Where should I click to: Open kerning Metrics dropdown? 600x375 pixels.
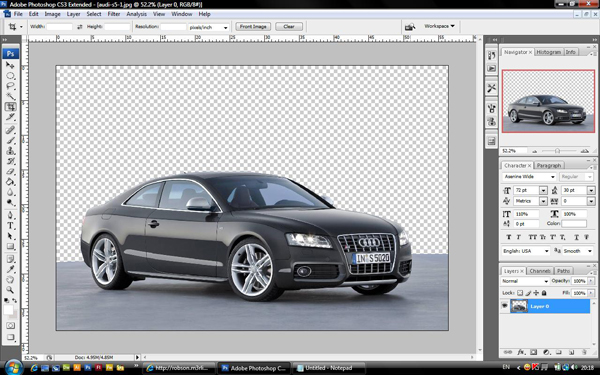543,201
